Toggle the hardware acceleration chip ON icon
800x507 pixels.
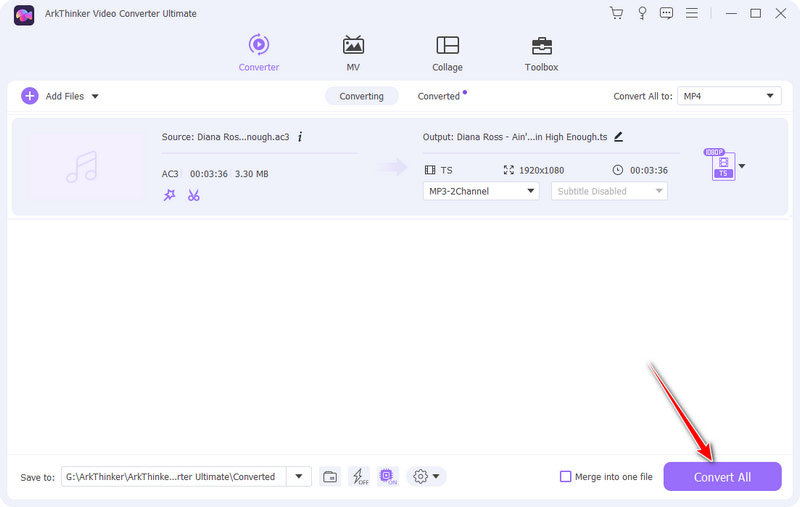(388, 477)
